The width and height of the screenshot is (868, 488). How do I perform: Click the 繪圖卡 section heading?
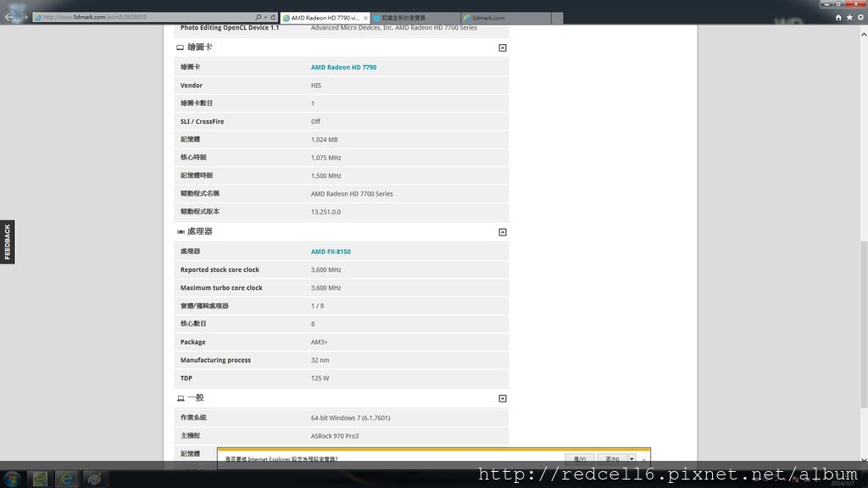[x=199, y=47]
